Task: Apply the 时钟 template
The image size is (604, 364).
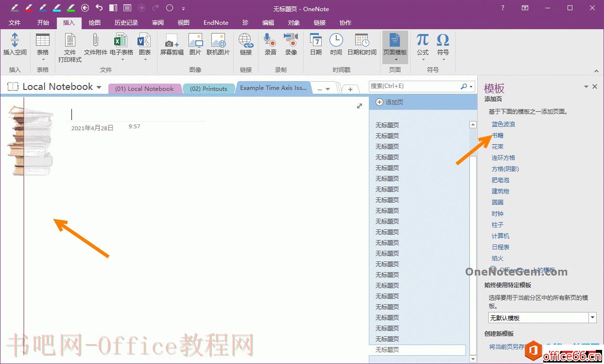Action: click(x=498, y=214)
